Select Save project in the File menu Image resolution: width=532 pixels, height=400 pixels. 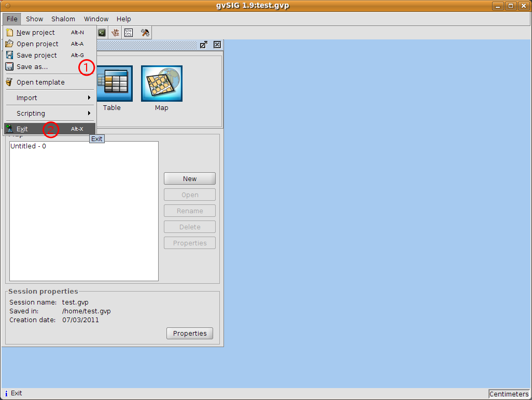[36, 55]
